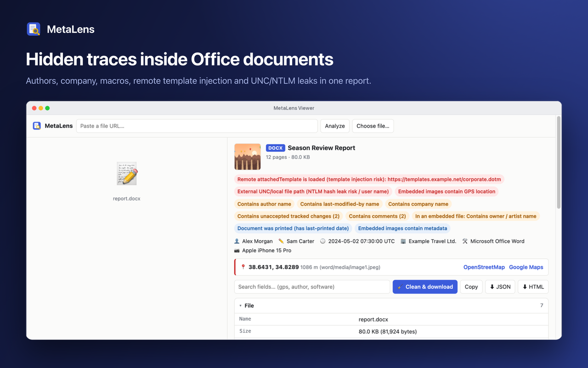Image resolution: width=588 pixels, height=368 pixels.
Task: Focus the Paste a file URL field
Action: (197, 126)
